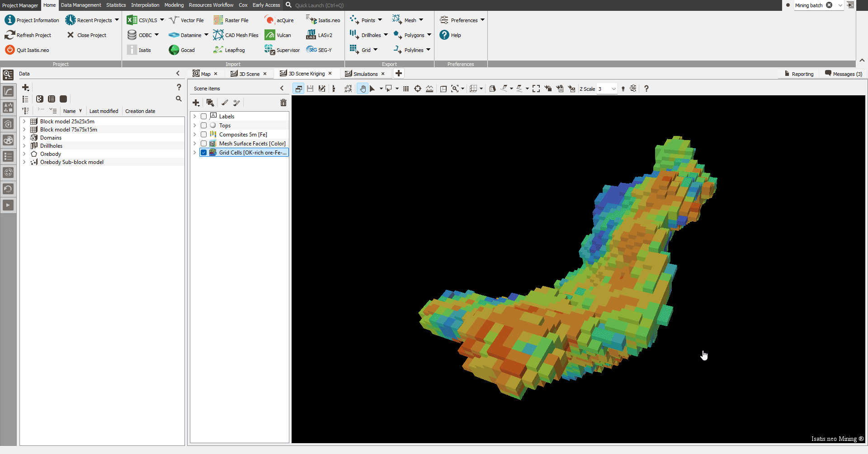Check the Tops item in Scene items
The width and height of the screenshot is (868, 454).
click(x=204, y=125)
